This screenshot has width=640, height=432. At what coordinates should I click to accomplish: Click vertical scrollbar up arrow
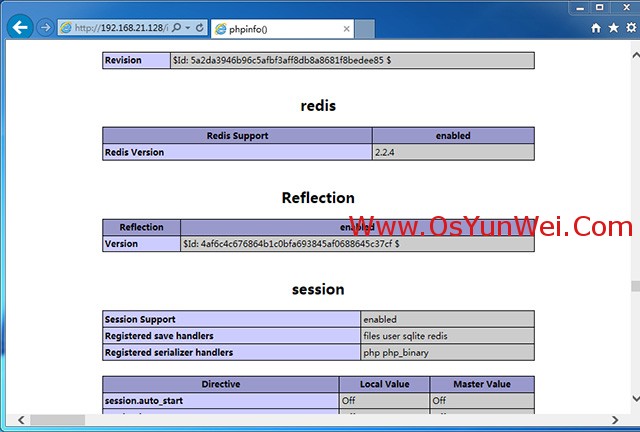click(636, 55)
